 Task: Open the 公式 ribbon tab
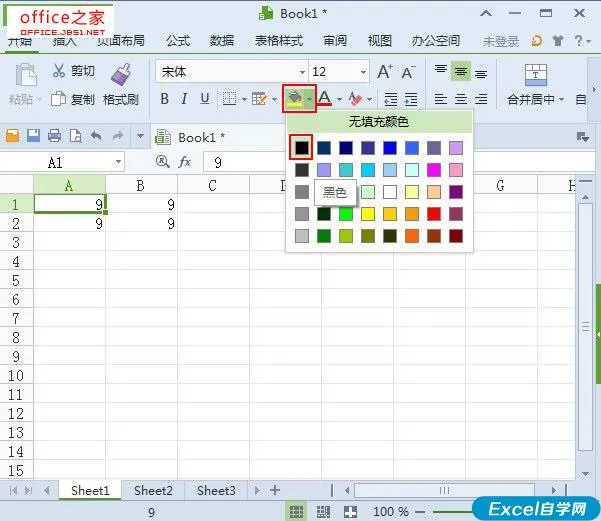tap(178, 41)
